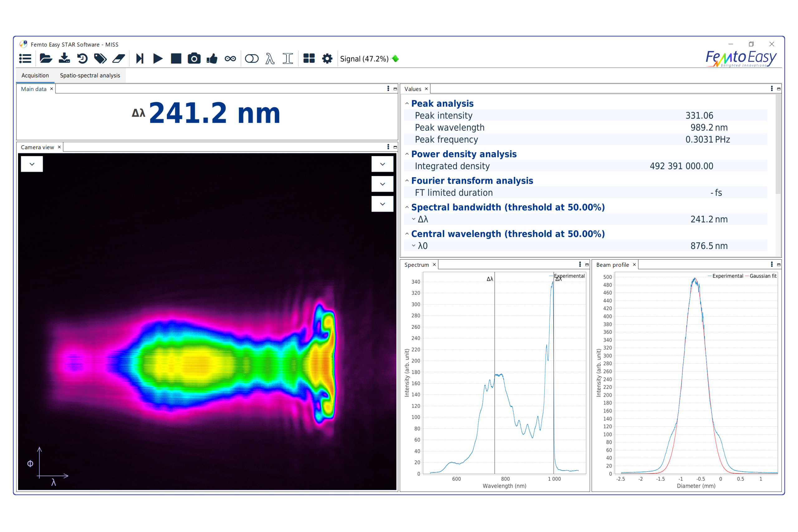Click the camera snapshot icon

pyautogui.click(x=194, y=59)
